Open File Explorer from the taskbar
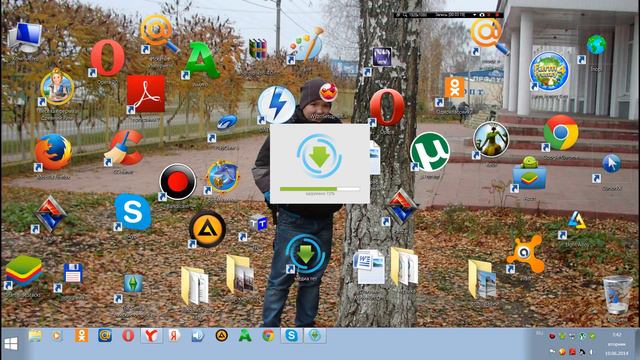The height and width of the screenshot is (360, 640). 35,336
